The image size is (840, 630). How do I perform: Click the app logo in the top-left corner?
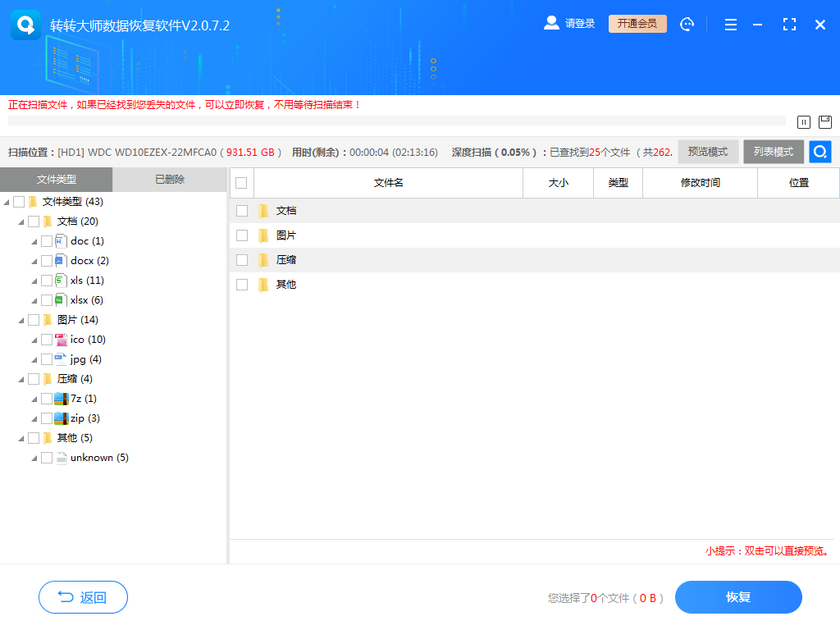tap(25, 25)
